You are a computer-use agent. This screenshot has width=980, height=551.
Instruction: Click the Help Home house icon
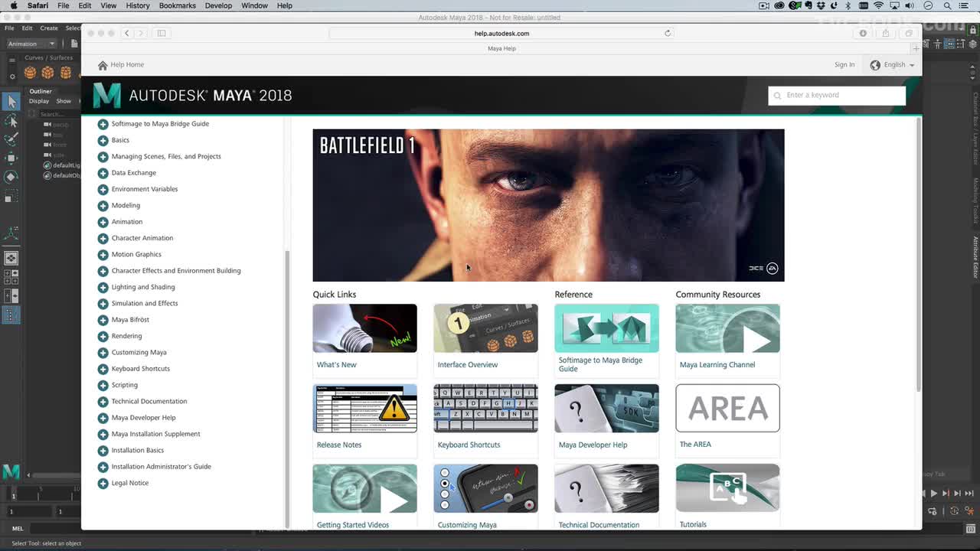[103, 65]
